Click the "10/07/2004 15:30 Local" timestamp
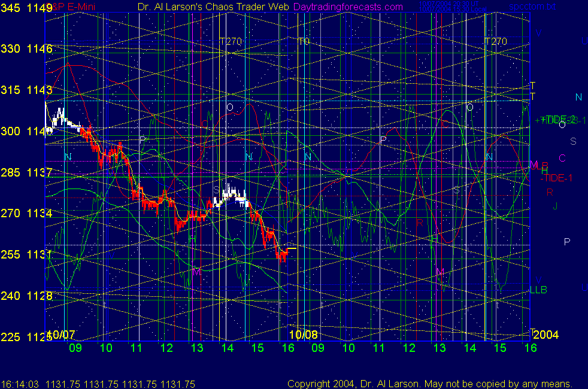 tap(453, 9)
